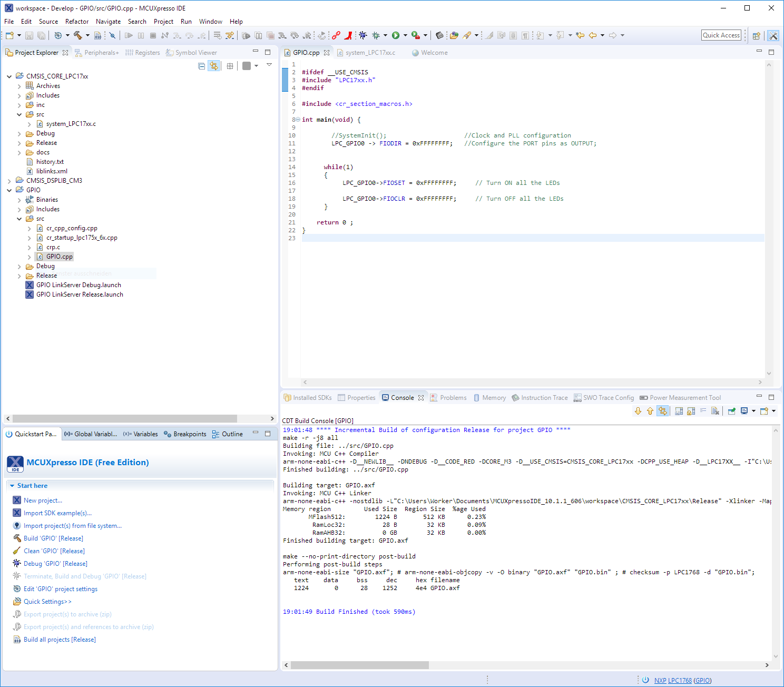This screenshot has height=687, width=784.
Task: Click Debug 'GPIO' [Release] link
Action: tap(55, 564)
